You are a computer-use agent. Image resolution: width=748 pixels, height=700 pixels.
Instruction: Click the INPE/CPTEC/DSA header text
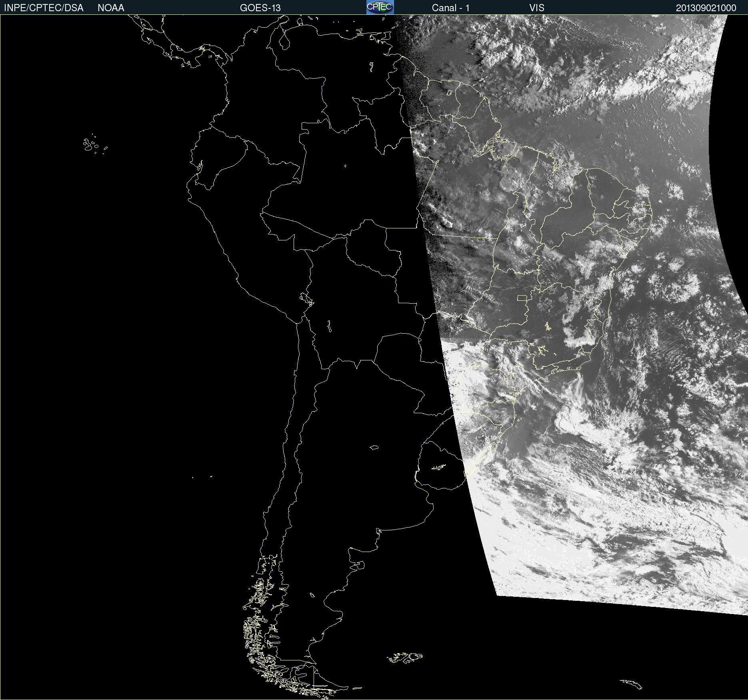(44, 8)
